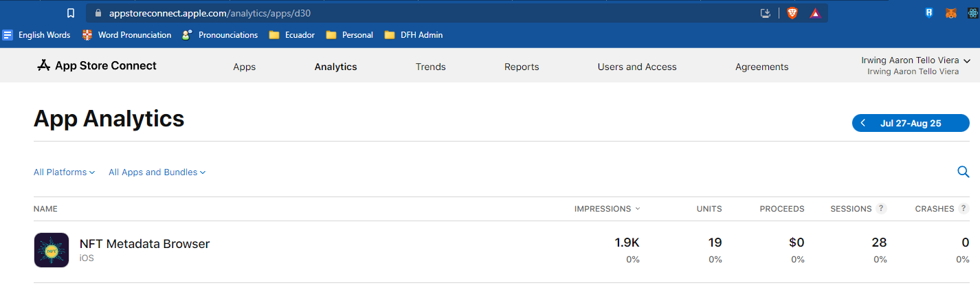Open the Bitwarden shield extension icon
The height and width of the screenshot is (292, 980).
pyautogui.click(x=928, y=13)
